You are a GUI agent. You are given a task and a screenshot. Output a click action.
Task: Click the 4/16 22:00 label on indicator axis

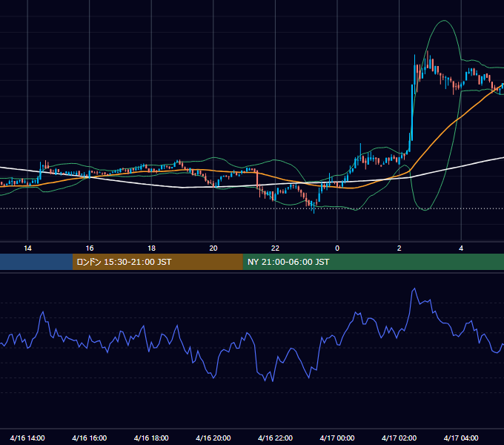(x=275, y=438)
